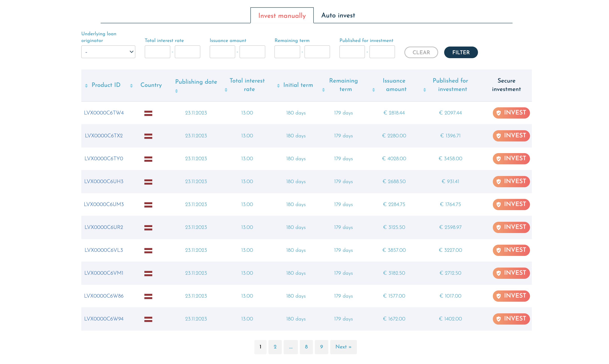Switch to Auto invest tab
Screen dimensions: 609x364
coord(338,15)
